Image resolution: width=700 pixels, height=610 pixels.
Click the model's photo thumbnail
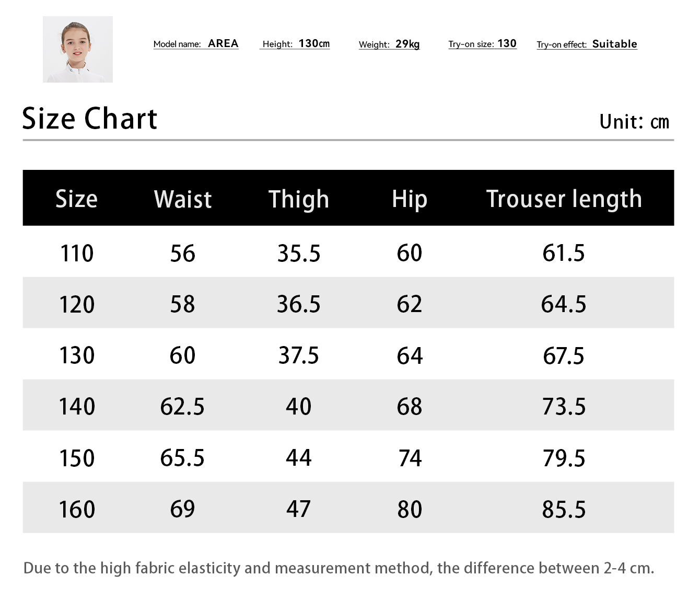coord(78,49)
